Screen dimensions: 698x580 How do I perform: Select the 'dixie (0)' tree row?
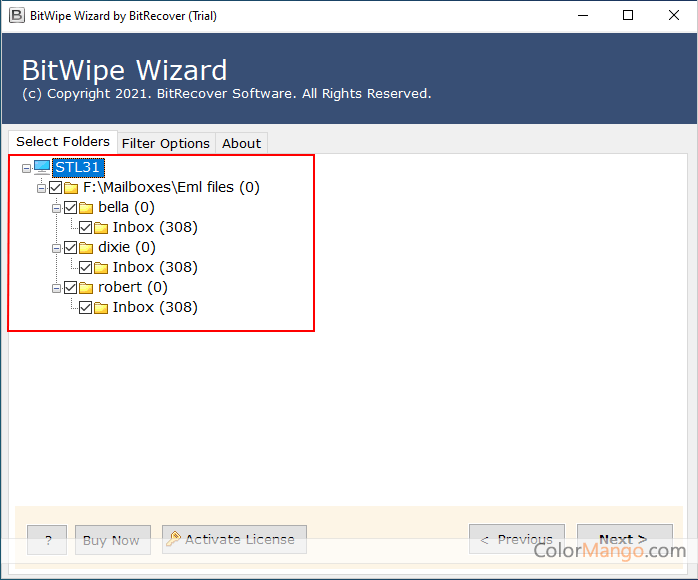[127, 247]
